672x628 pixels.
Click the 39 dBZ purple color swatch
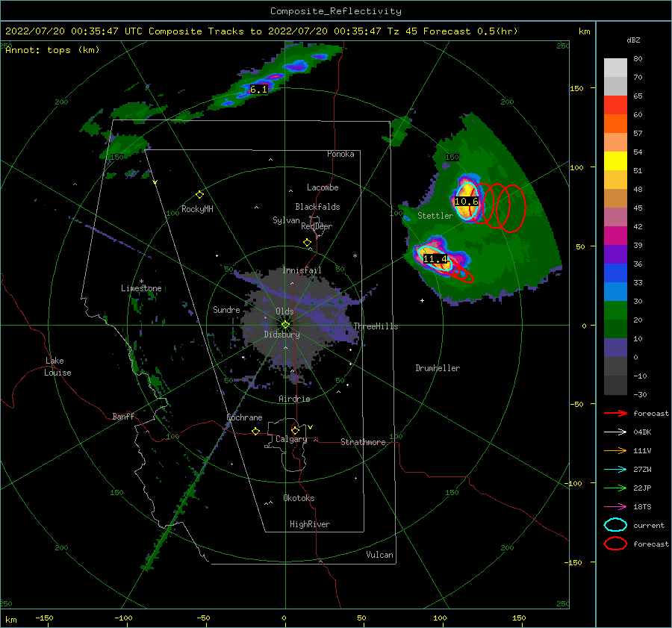(615, 254)
